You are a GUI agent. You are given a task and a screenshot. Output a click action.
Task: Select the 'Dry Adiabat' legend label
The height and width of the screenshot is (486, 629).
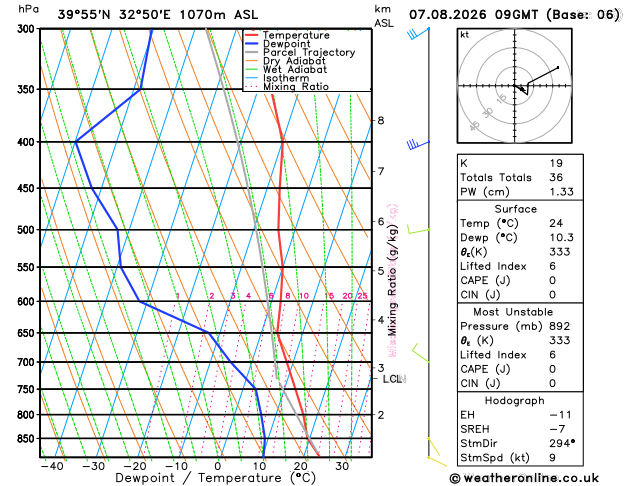tap(294, 61)
